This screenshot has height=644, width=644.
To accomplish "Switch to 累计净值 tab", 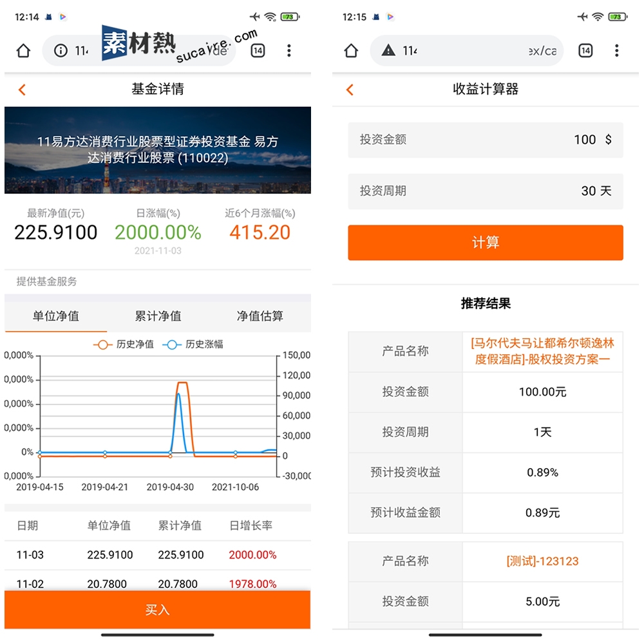I will click(x=158, y=316).
